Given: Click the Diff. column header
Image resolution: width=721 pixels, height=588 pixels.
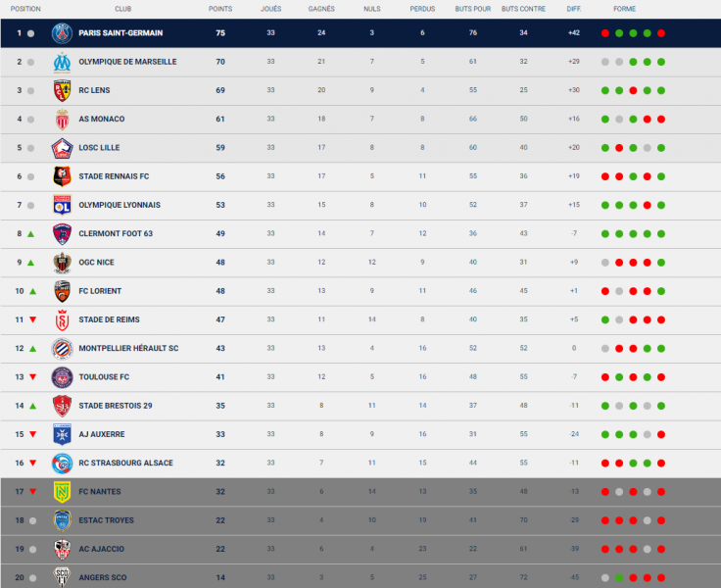Looking at the screenshot, I should 573,8.
